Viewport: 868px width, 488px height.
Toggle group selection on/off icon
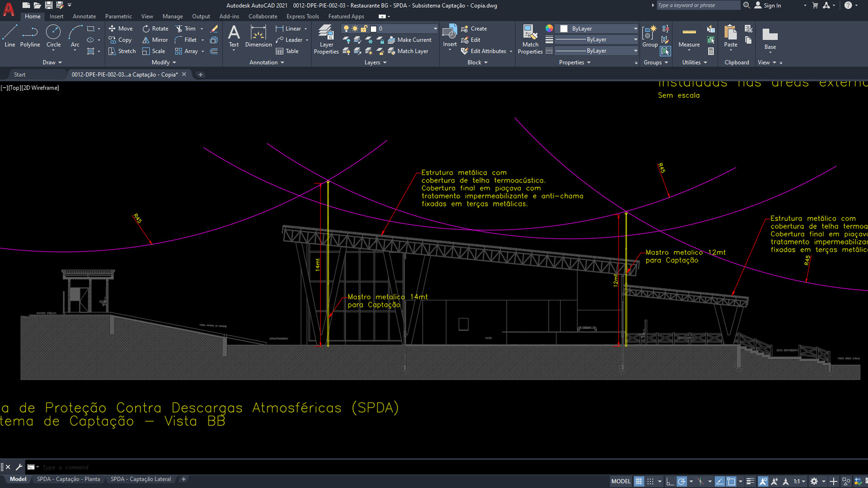pos(665,51)
